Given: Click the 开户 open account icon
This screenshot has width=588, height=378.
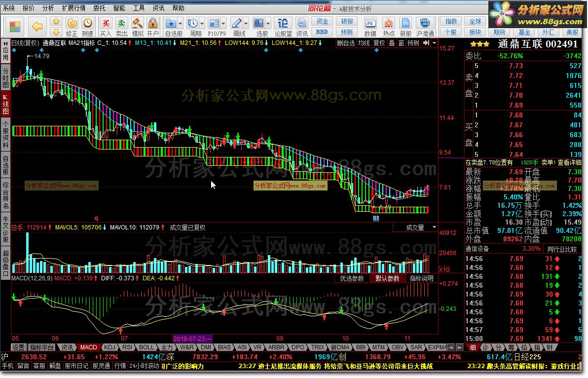Looking at the screenshot, I should coord(152,27).
